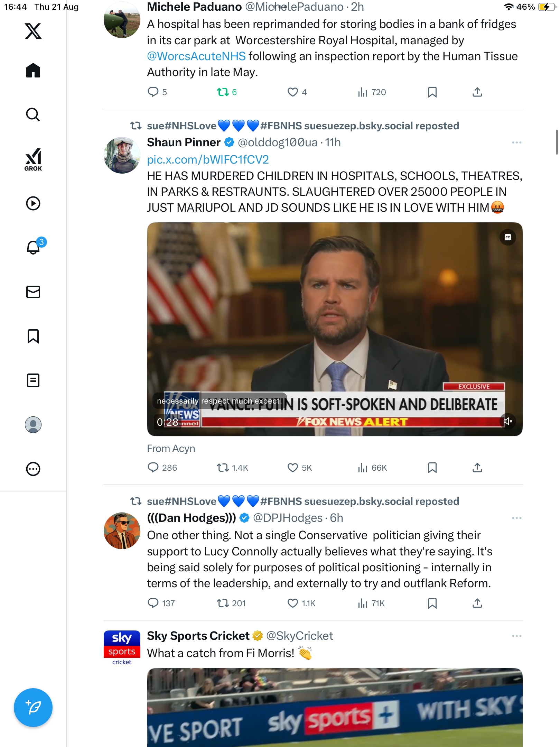Toggle closed captions on the video

pyautogui.click(x=507, y=237)
